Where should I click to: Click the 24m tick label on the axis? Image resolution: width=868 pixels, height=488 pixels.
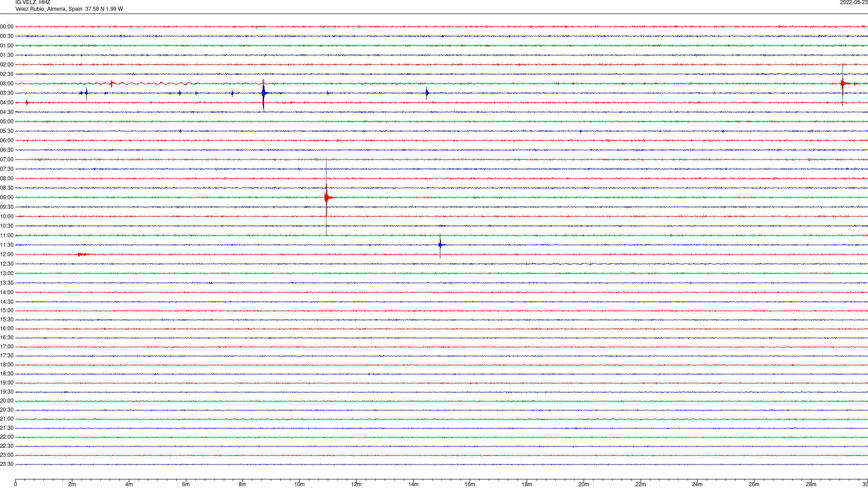click(x=697, y=484)
